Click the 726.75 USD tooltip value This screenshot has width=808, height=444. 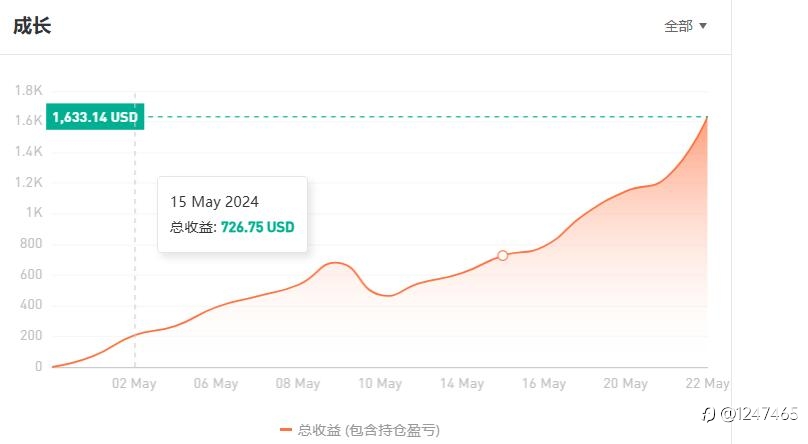click(258, 227)
